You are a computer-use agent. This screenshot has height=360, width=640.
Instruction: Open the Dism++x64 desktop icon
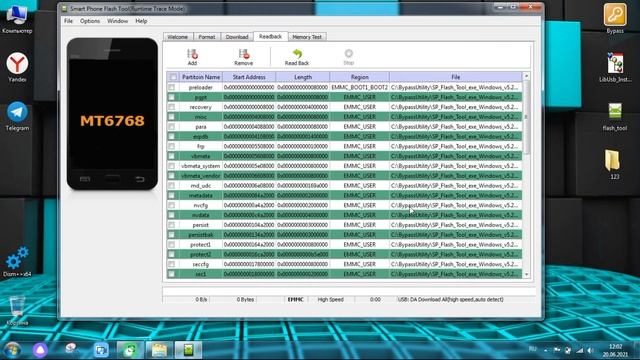17,258
